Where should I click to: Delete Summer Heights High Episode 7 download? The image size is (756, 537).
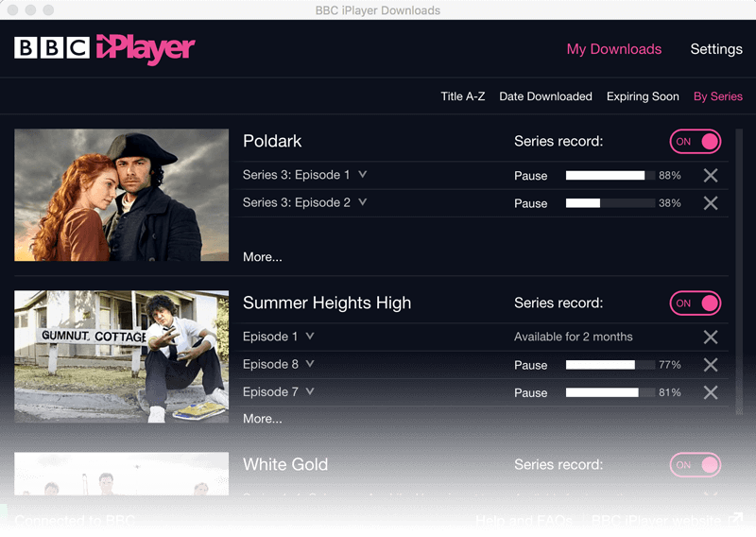(711, 392)
